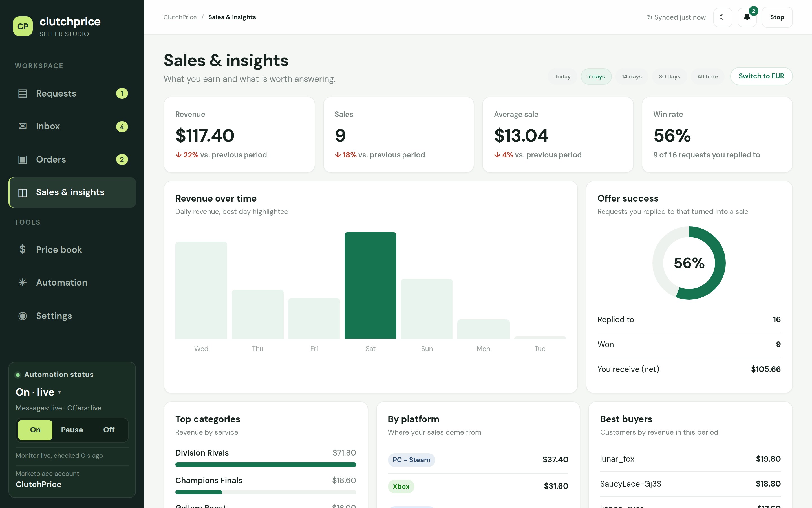Select the Today time range

pyautogui.click(x=562, y=76)
